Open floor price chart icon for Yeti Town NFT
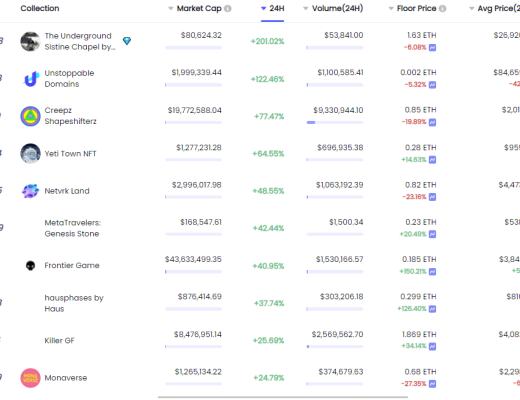The height and width of the screenshot is (400, 520). pos(432,160)
